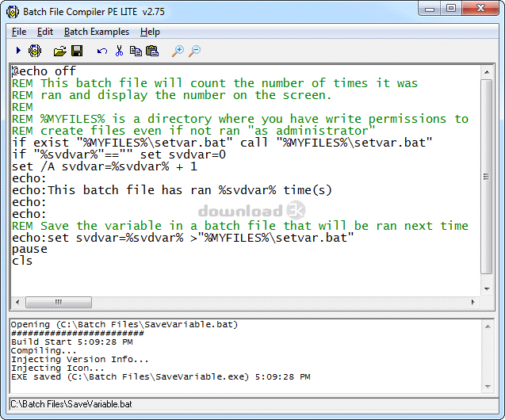The height and width of the screenshot is (420, 505).
Task: Click the editor horizontal scrollbar thumb
Action: [59, 302]
